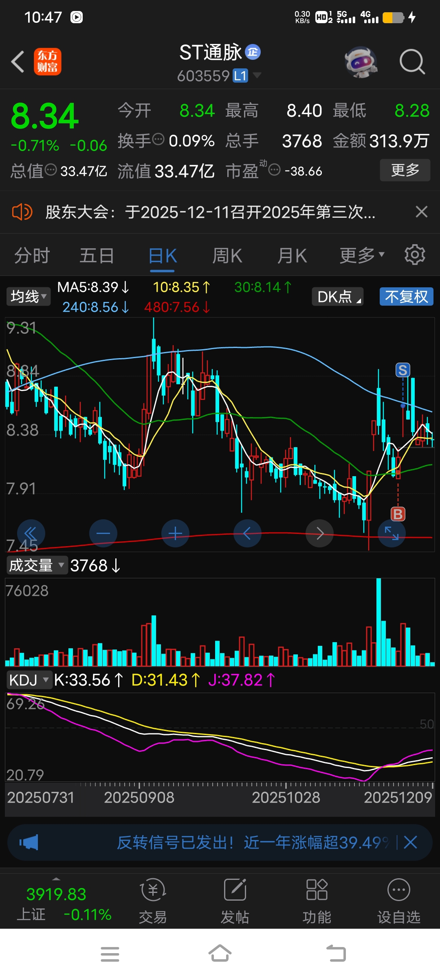Tap the back arrow icon
Viewport: 440px width, 980px height.
[18, 62]
